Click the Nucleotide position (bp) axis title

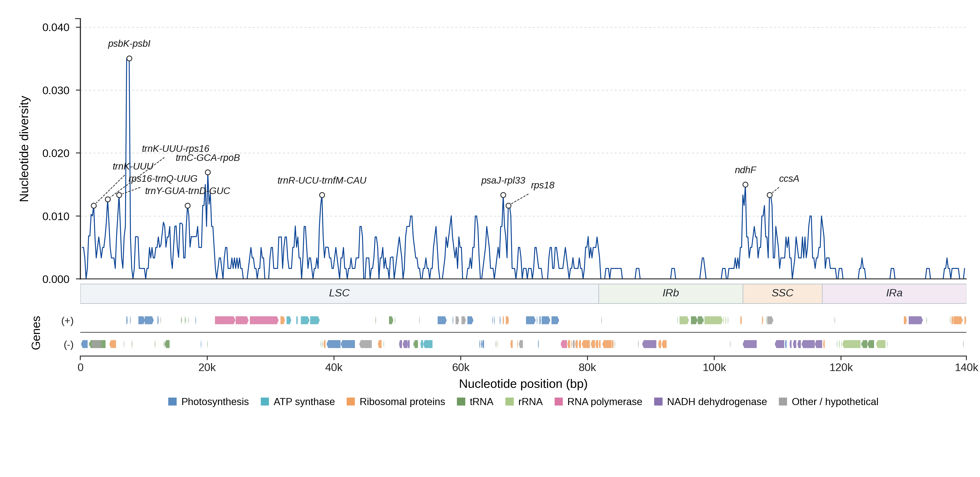[523, 384]
